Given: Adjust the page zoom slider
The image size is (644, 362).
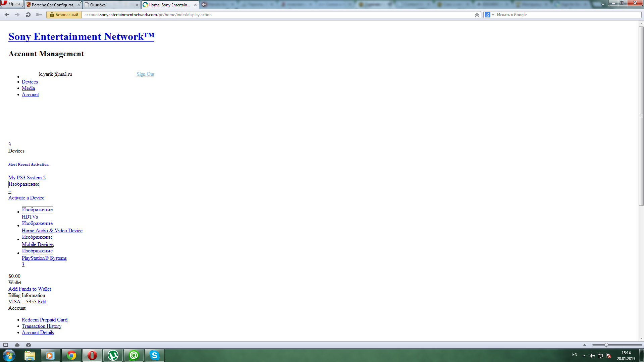Looking at the screenshot, I should 606,345.
